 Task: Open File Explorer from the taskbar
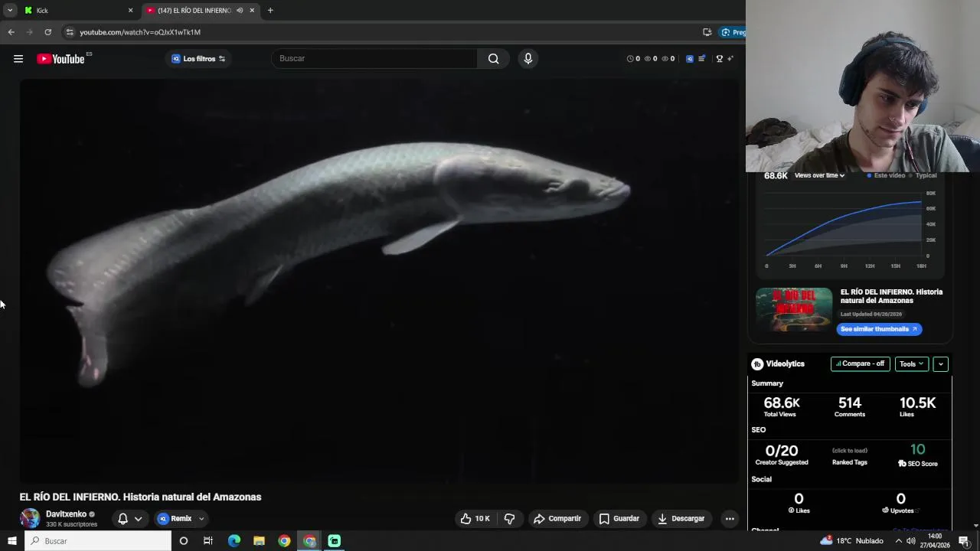tap(259, 541)
